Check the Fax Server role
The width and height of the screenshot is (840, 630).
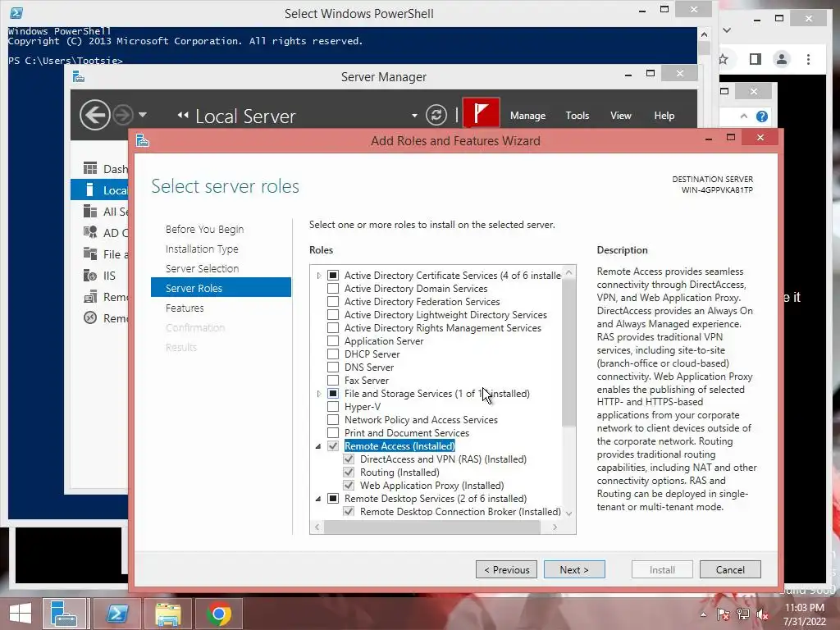pos(333,381)
